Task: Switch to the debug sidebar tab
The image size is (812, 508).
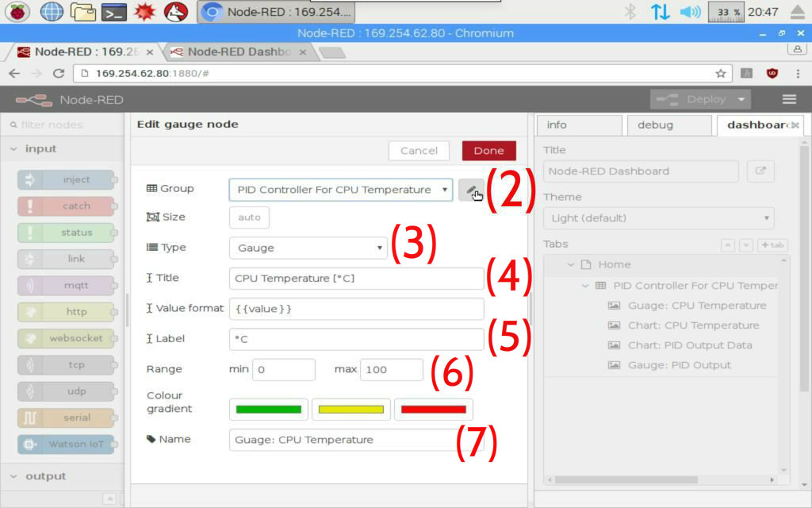Action: coord(669,125)
